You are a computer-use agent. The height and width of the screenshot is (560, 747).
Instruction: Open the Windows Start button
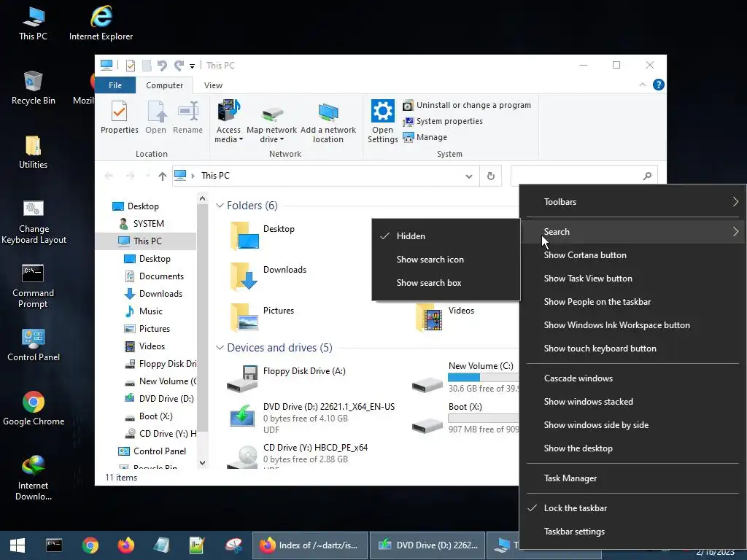18,545
